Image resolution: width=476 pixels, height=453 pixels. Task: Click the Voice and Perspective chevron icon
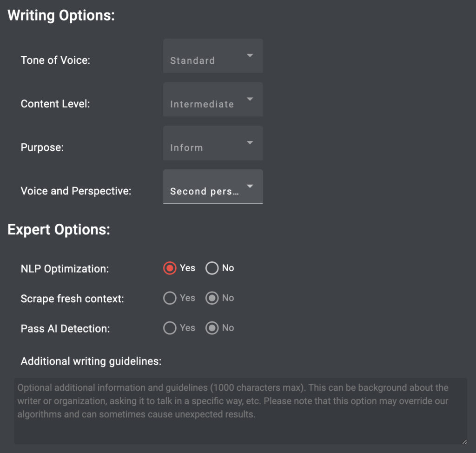[250, 186]
